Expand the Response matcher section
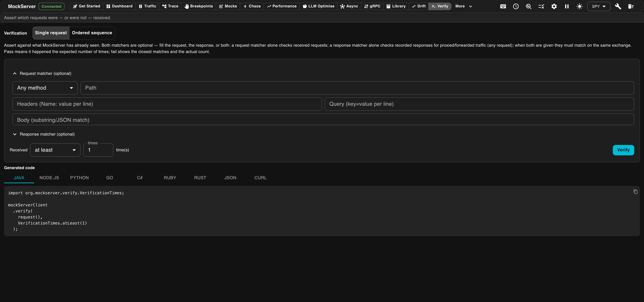The image size is (644, 302). (44, 134)
